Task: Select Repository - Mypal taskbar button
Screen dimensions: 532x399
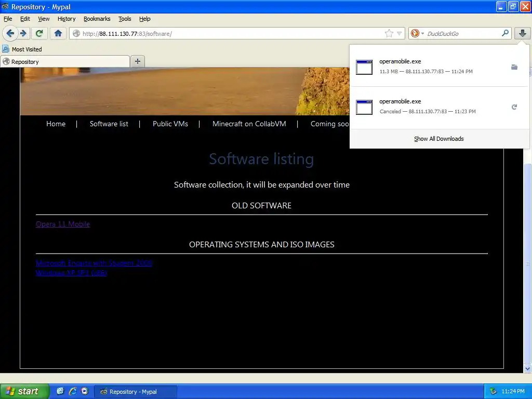Action: coord(136,392)
